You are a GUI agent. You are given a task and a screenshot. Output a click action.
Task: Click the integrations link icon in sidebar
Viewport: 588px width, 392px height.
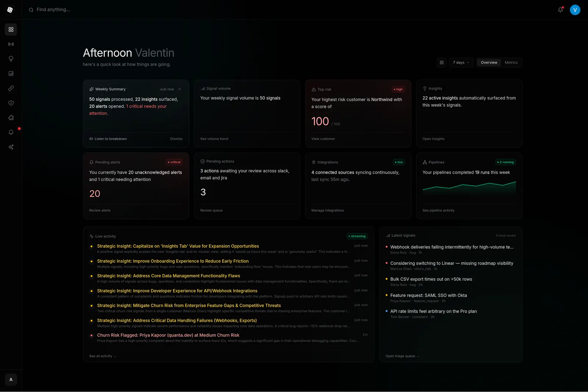click(x=11, y=88)
